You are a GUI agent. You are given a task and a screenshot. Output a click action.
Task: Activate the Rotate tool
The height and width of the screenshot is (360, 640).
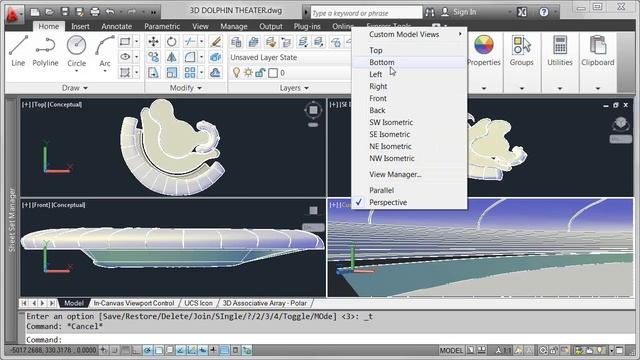point(171,42)
